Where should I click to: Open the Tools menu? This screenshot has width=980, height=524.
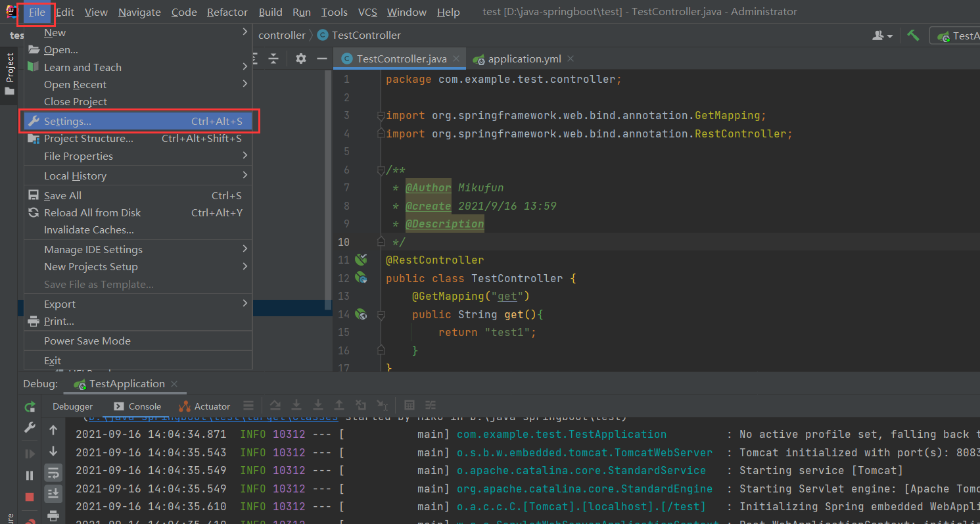coord(335,12)
